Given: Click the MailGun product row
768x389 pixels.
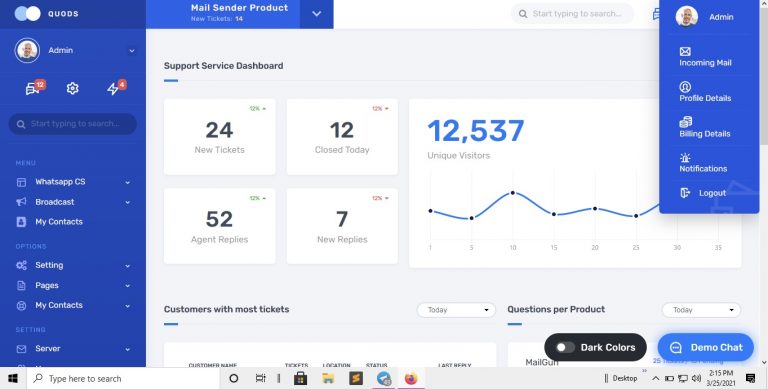Looking at the screenshot, I should point(542,363).
